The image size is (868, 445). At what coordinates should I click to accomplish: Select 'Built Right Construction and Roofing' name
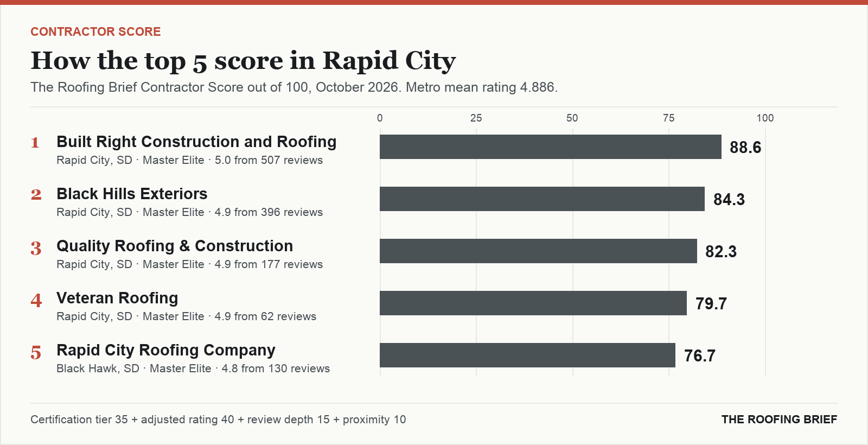point(196,142)
